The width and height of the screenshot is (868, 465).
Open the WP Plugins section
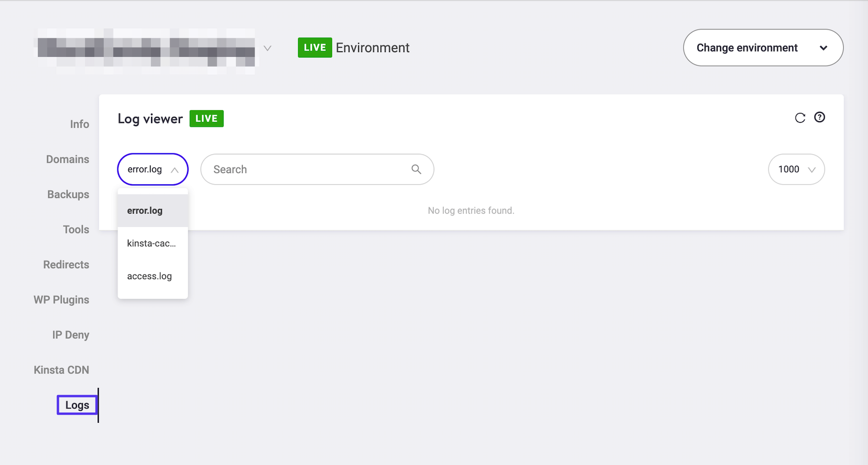[61, 300]
